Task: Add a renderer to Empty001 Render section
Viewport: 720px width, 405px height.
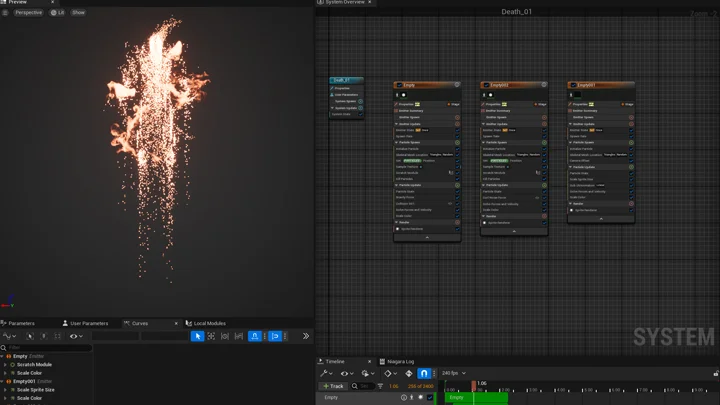Action: coord(631,203)
